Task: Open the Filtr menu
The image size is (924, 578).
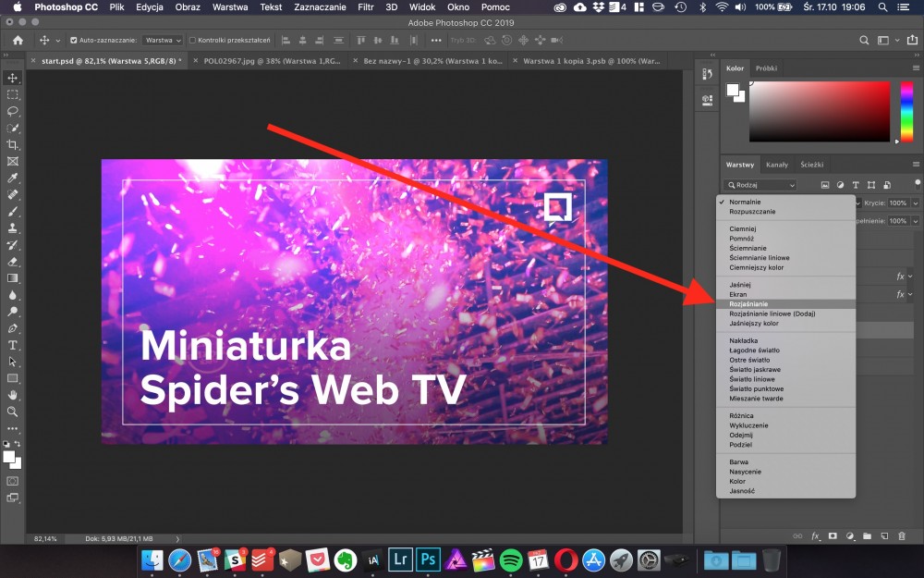Action: coord(365,7)
